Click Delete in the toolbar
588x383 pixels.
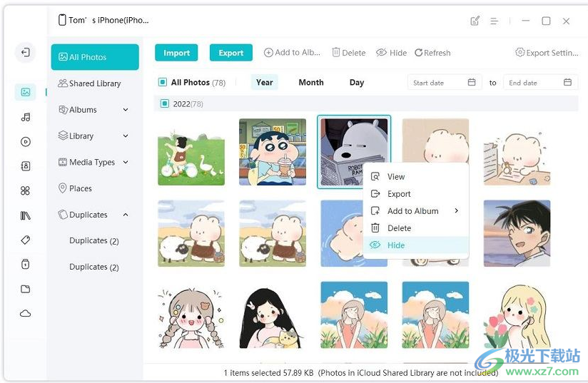(349, 53)
